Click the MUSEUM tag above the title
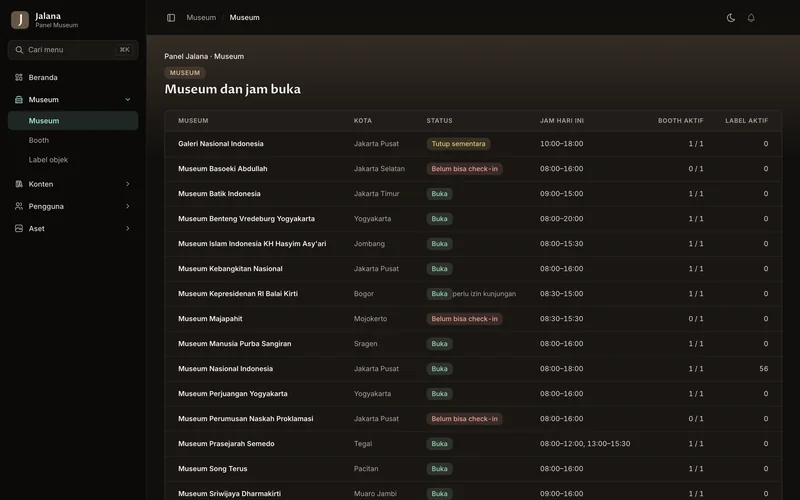The height and width of the screenshot is (500, 800). click(x=185, y=73)
